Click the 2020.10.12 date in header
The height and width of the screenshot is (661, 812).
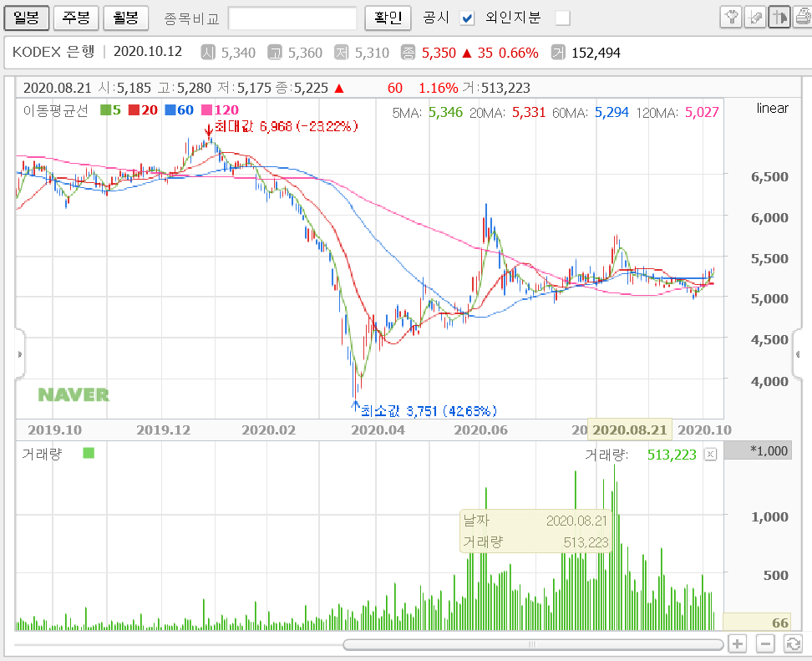click(148, 52)
